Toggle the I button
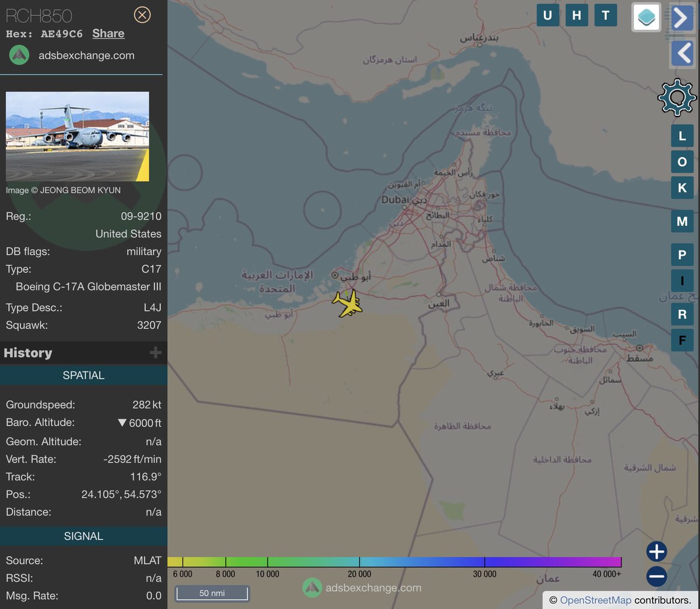 682,281
